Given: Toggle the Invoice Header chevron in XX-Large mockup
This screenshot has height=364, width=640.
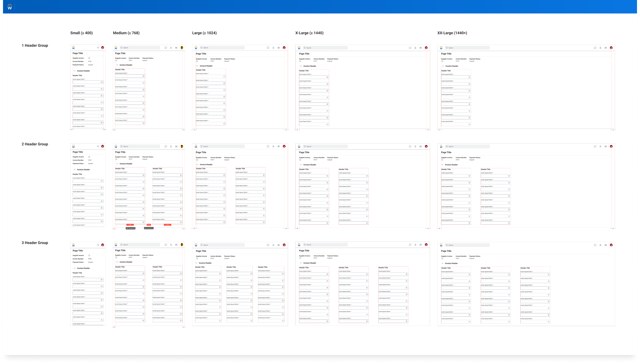Looking at the screenshot, I should pos(442,66).
